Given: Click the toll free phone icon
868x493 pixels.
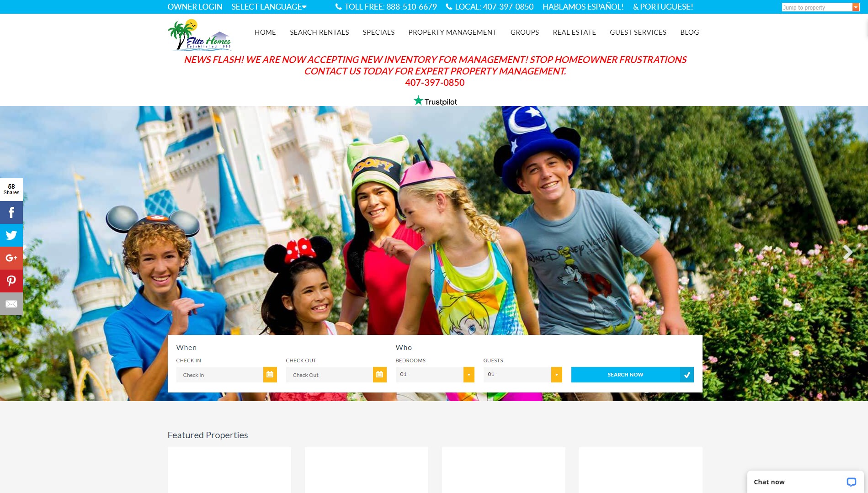Looking at the screenshot, I should tap(338, 7).
